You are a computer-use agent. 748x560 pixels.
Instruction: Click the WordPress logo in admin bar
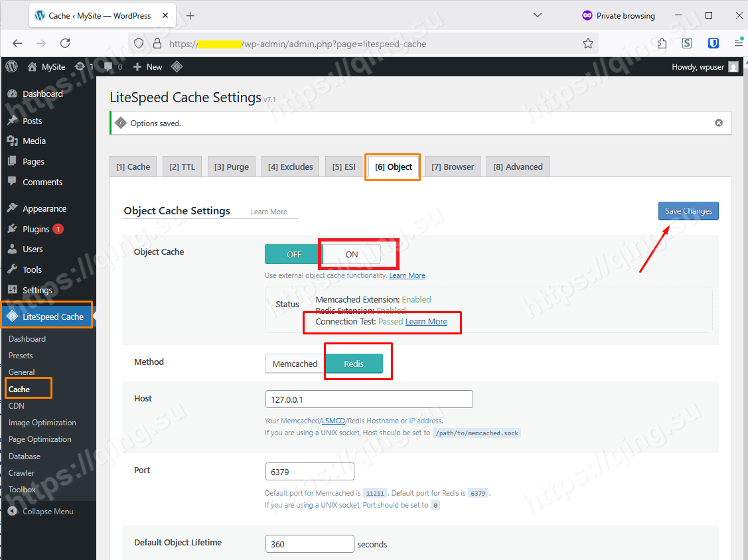12,67
